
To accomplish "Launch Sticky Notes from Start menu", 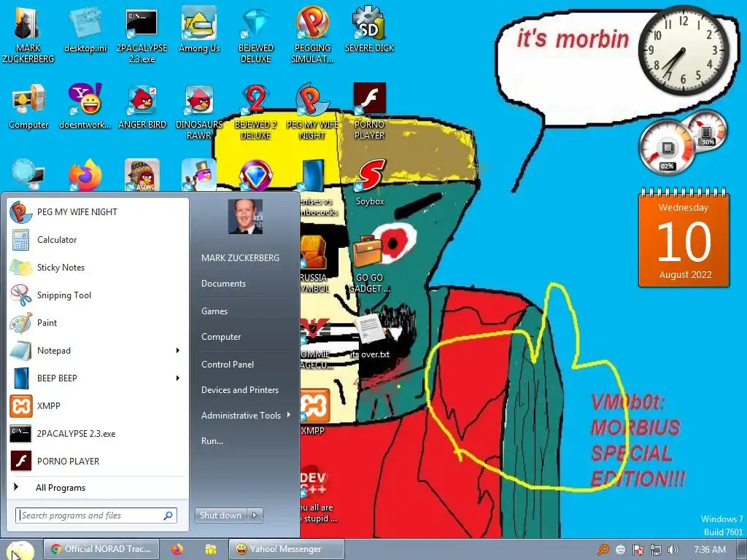I will [x=98, y=267].
